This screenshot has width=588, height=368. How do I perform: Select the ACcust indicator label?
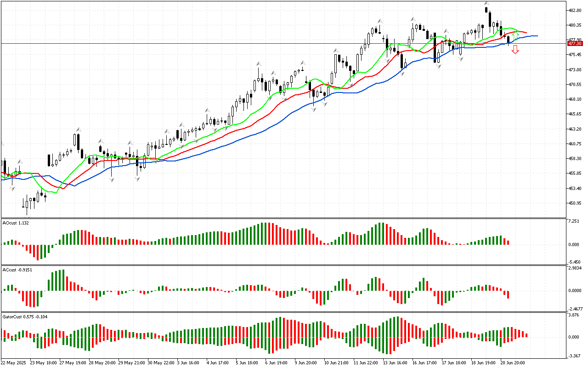click(x=17, y=270)
